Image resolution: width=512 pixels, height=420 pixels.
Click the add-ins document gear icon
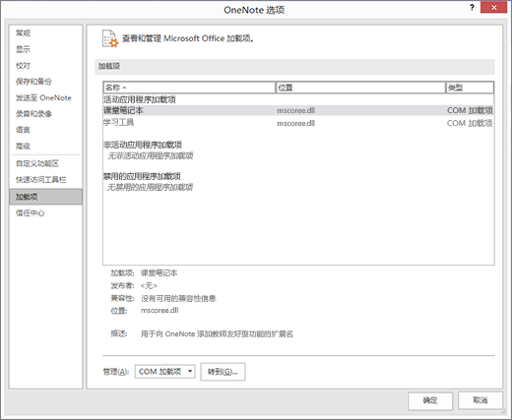tap(110, 38)
